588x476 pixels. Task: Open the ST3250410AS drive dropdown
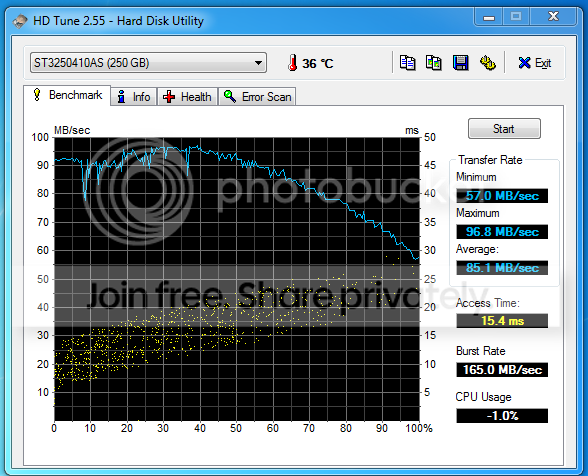148,63
